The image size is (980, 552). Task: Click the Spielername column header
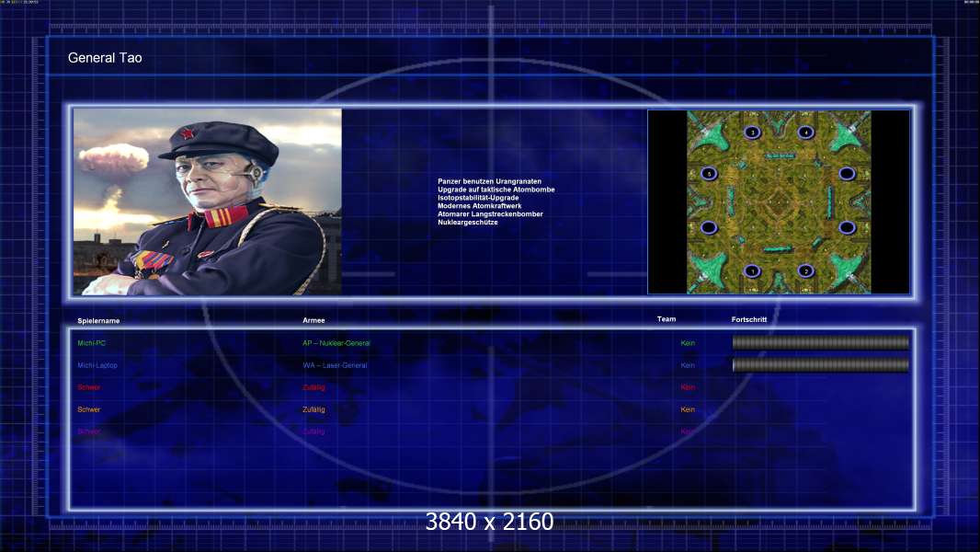tap(98, 321)
